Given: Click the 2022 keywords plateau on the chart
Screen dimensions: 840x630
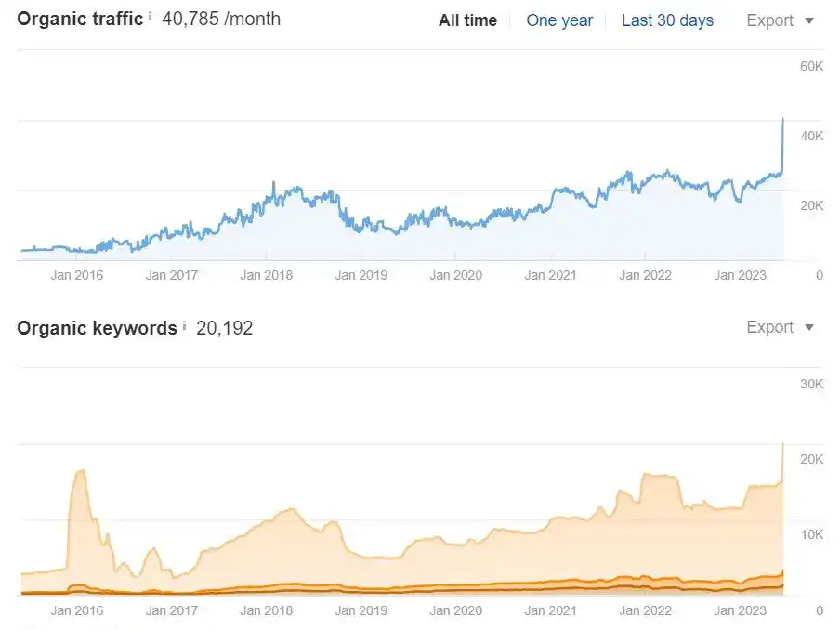Looking at the screenshot, I should pos(658,476).
